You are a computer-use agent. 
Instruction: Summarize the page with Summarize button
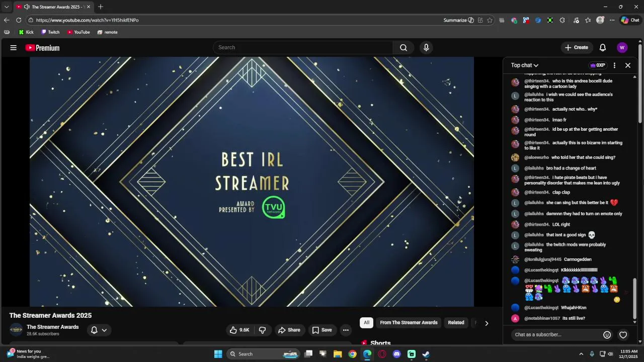click(458, 20)
